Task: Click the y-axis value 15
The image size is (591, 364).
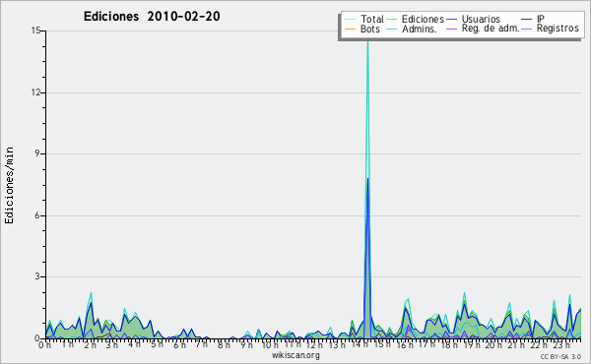Action: pyautogui.click(x=36, y=30)
